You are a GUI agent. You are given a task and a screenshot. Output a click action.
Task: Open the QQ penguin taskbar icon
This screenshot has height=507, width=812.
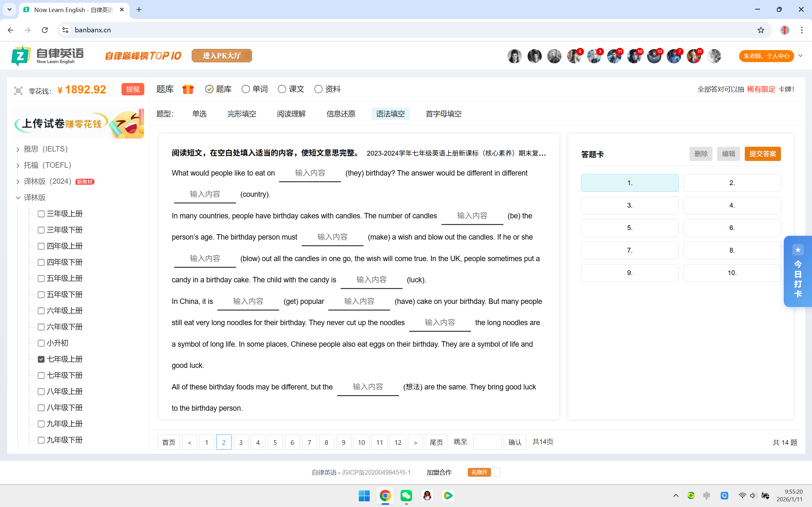click(427, 496)
